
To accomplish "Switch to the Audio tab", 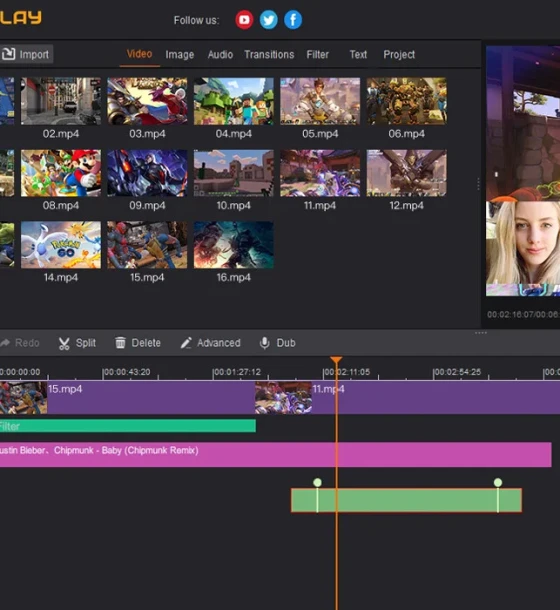I will tap(220, 54).
